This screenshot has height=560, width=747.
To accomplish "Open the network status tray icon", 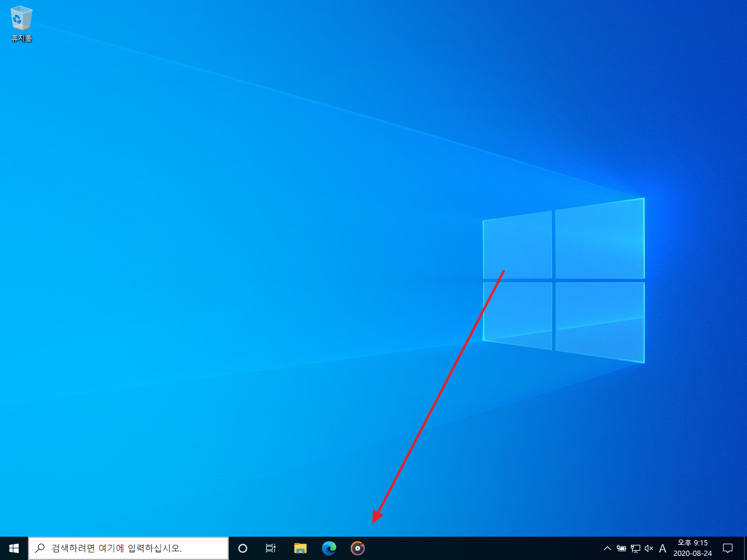I will click(x=636, y=548).
